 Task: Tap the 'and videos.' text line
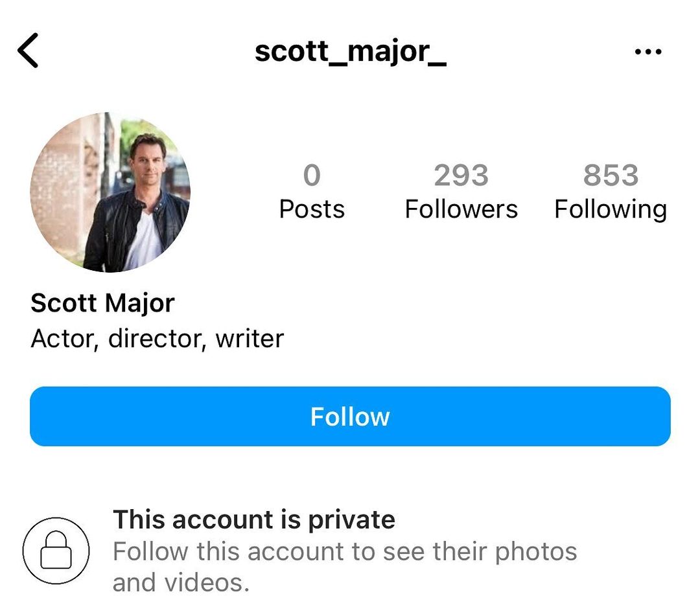click(181, 582)
